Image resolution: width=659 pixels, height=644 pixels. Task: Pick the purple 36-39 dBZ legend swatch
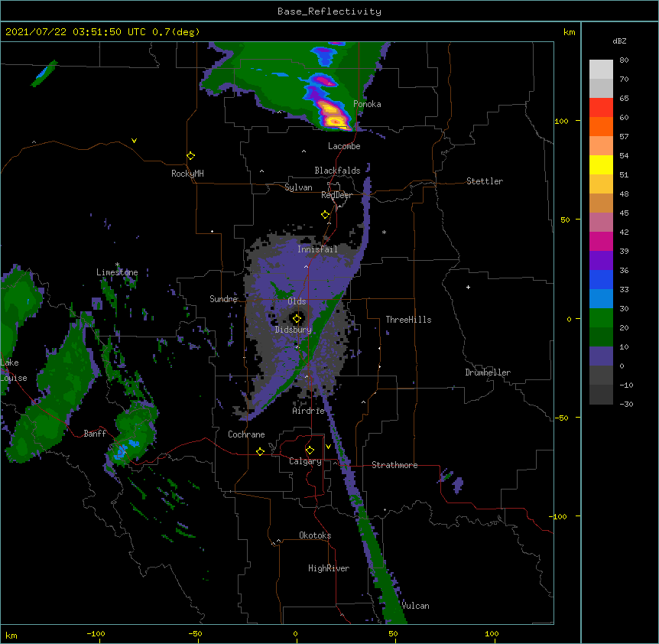[601, 261]
